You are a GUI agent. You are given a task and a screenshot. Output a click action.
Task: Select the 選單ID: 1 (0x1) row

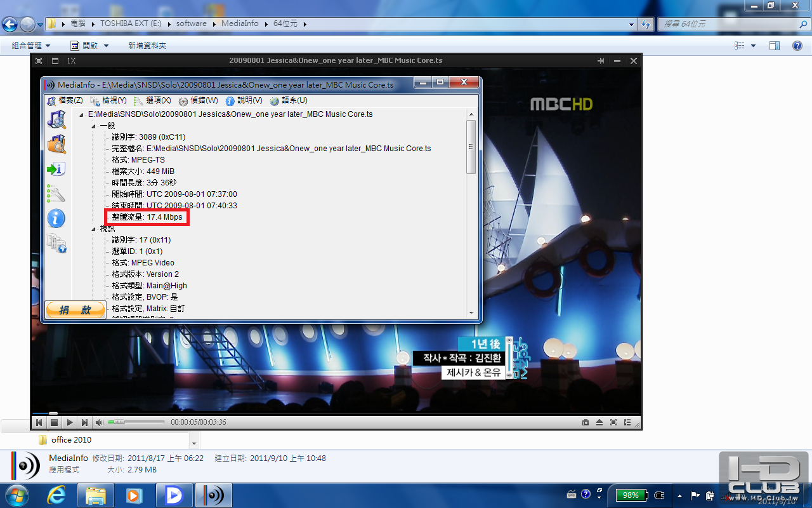pos(137,251)
